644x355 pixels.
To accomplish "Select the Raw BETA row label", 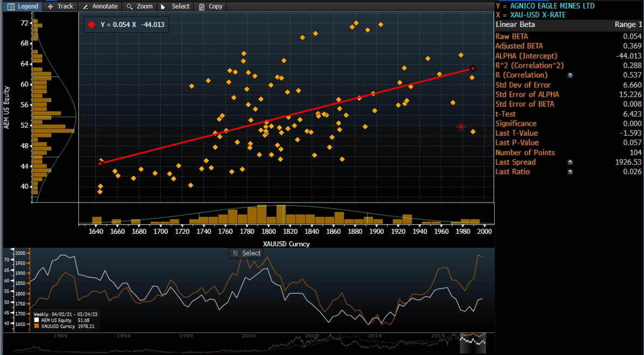I will pos(512,37).
